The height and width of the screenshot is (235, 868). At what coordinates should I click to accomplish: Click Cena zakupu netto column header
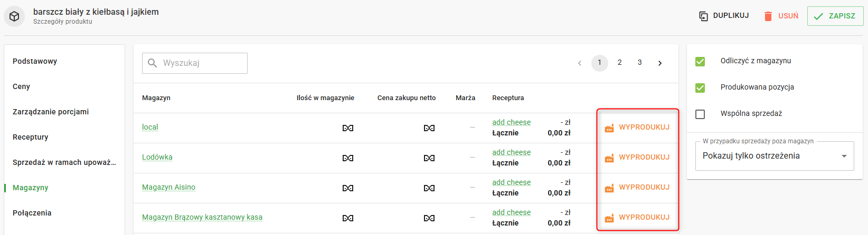(407, 98)
